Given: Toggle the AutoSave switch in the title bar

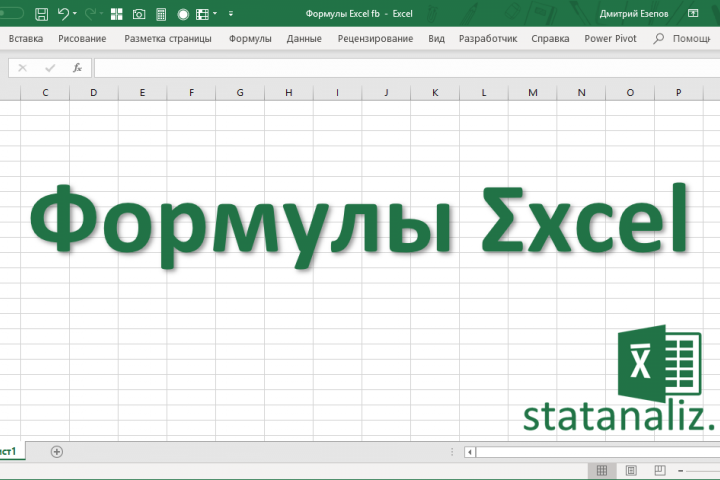Looking at the screenshot, I should (x=10, y=13).
